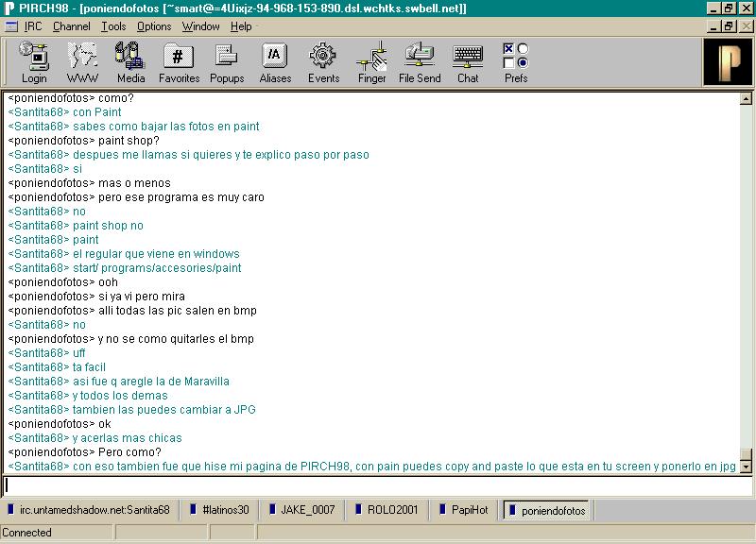Click message 'y no se como quitarles el bmp'
The width and height of the screenshot is (756, 544).
click(176, 339)
